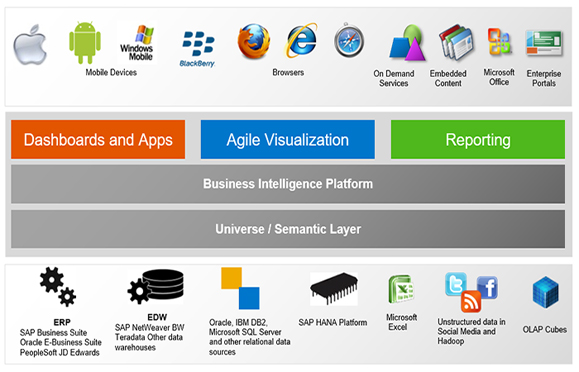Click the Universe / Semantic Layer bar
Viewport: 579px width, 372px height.
(288, 229)
